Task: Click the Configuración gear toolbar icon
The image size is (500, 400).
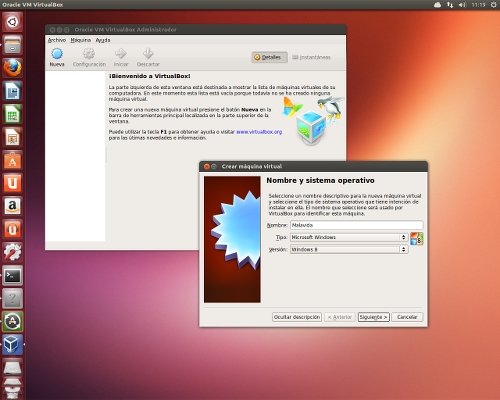Action: point(89,57)
